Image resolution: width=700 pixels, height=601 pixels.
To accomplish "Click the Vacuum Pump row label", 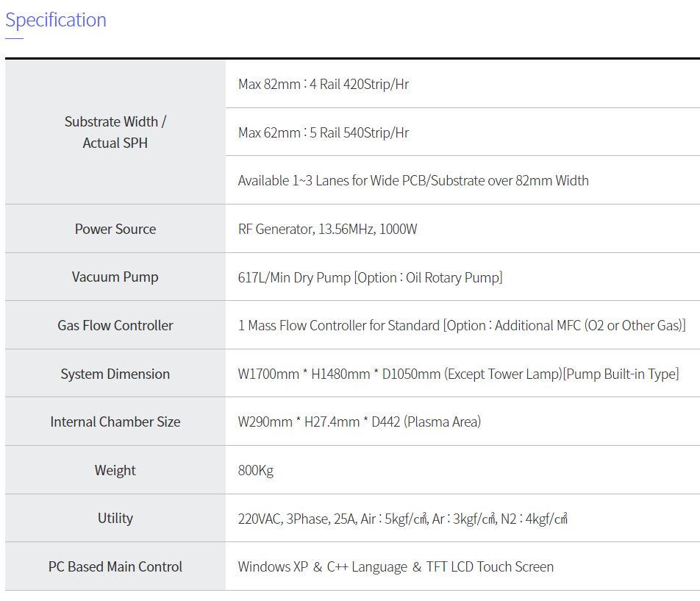I will pyautogui.click(x=115, y=277).
